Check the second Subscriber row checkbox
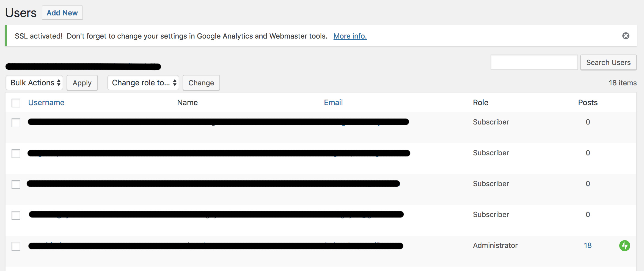Image resolution: width=644 pixels, height=271 pixels. coord(16,154)
